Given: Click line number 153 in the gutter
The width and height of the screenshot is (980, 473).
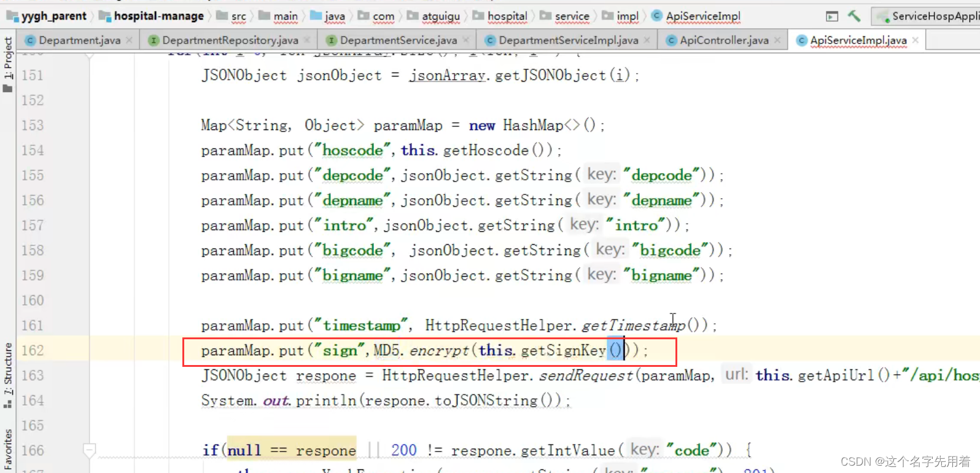Looking at the screenshot, I should (x=33, y=125).
